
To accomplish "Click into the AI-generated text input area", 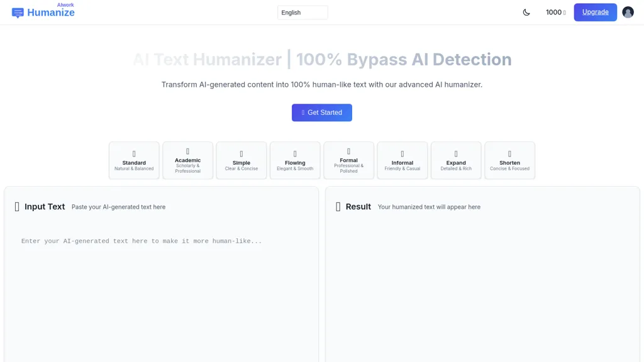I will (x=162, y=295).
